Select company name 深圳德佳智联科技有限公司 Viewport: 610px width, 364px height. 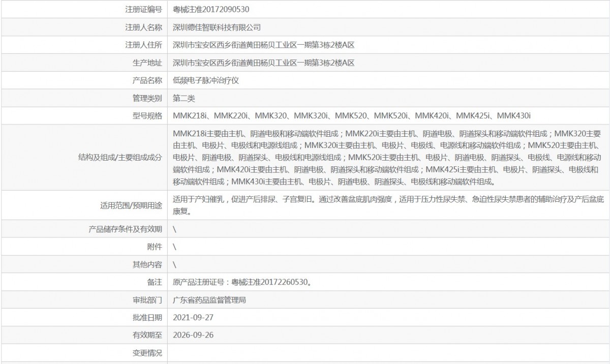[x=217, y=27]
